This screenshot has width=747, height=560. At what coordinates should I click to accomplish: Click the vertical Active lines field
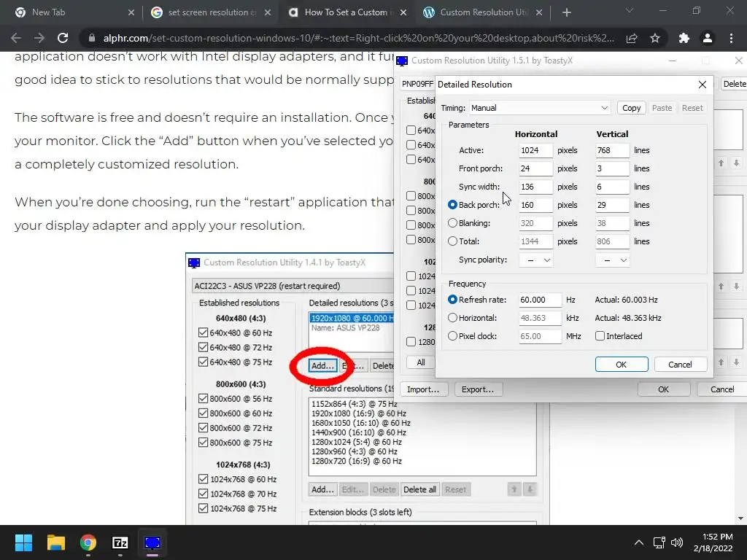(x=612, y=150)
